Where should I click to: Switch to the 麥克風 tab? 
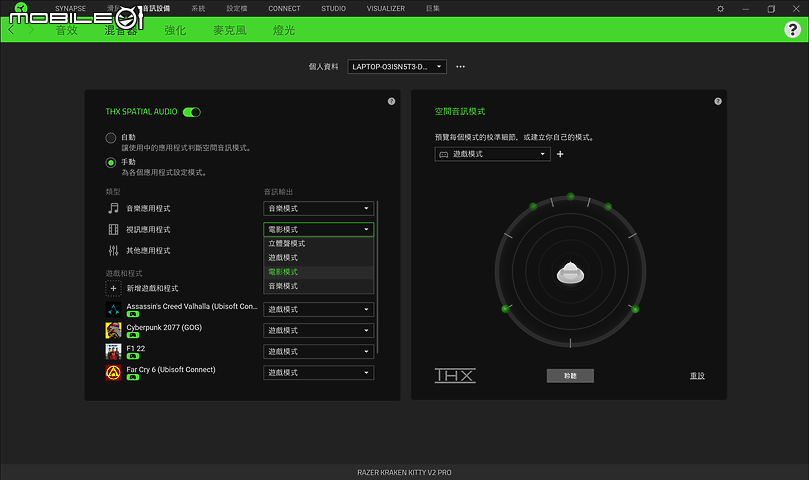tap(230, 30)
